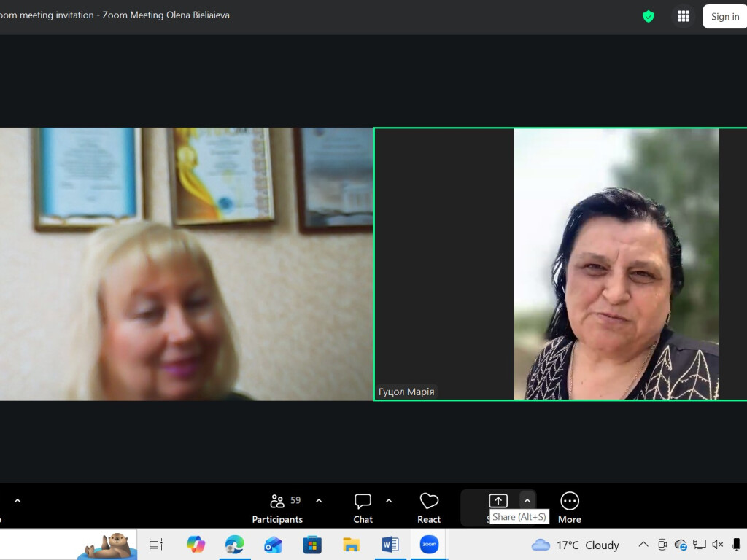Open Microsoft Store from the taskbar
This screenshot has height=560, width=747.
point(312,544)
